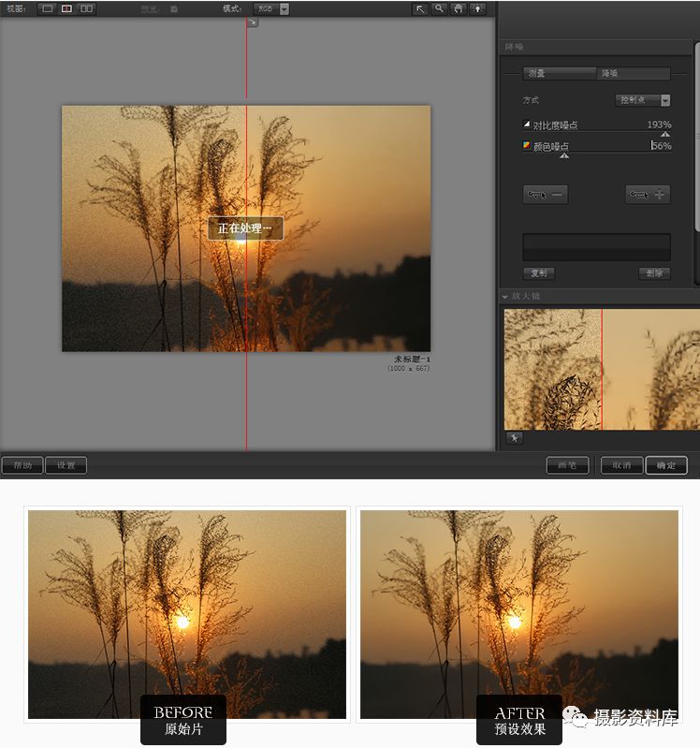Click the 对比度噪点 slider handle

pyautogui.click(x=665, y=135)
